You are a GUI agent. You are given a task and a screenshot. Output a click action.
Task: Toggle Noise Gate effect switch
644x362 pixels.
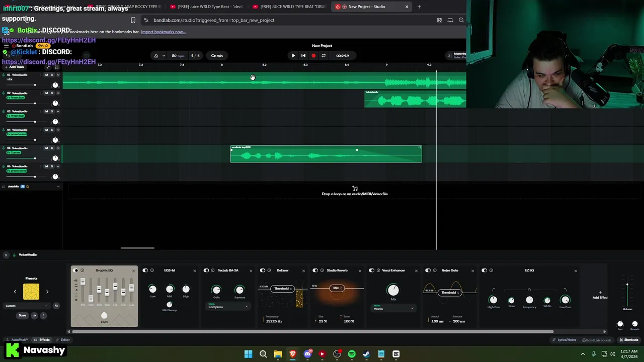tap(428, 270)
